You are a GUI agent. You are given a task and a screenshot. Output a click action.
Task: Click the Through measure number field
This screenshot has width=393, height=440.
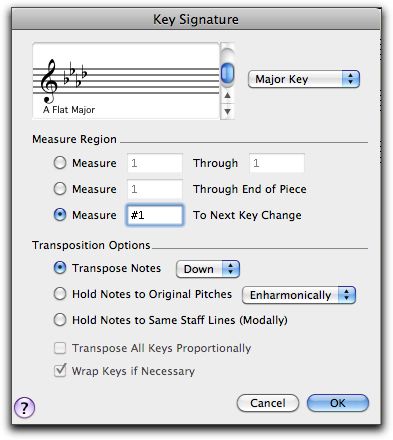[x=277, y=163]
